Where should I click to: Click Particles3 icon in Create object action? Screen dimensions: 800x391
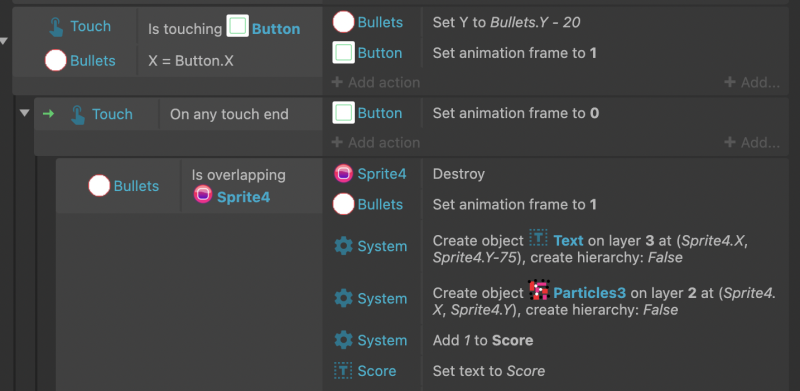[539, 290]
